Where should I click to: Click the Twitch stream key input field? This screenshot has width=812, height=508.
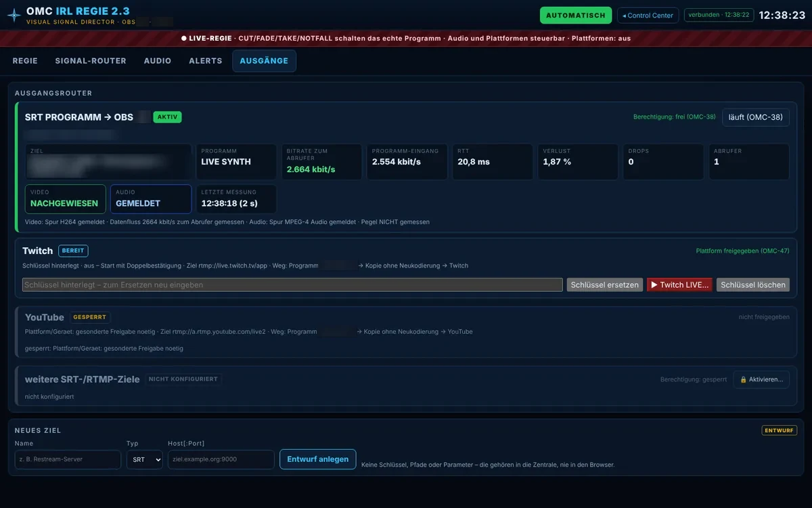[292, 285]
